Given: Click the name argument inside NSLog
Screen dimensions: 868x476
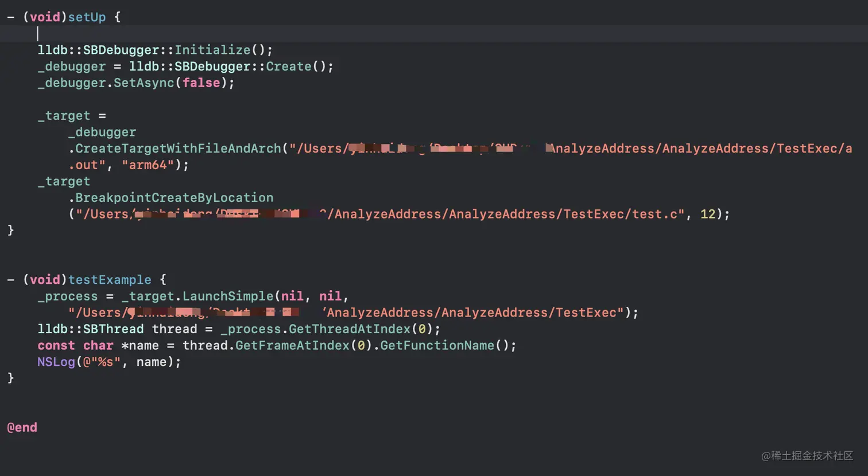Looking at the screenshot, I should pos(152,362).
